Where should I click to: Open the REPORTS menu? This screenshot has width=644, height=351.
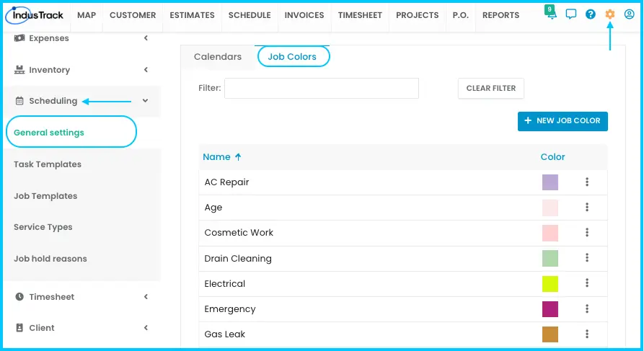(x=500, y=15)
